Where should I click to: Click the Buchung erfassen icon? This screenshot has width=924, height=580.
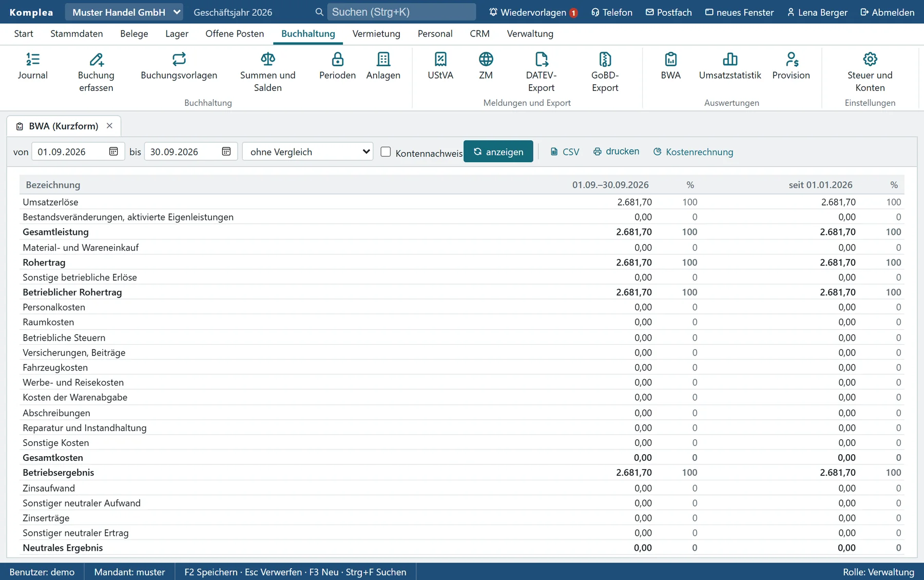click(96, 59)
